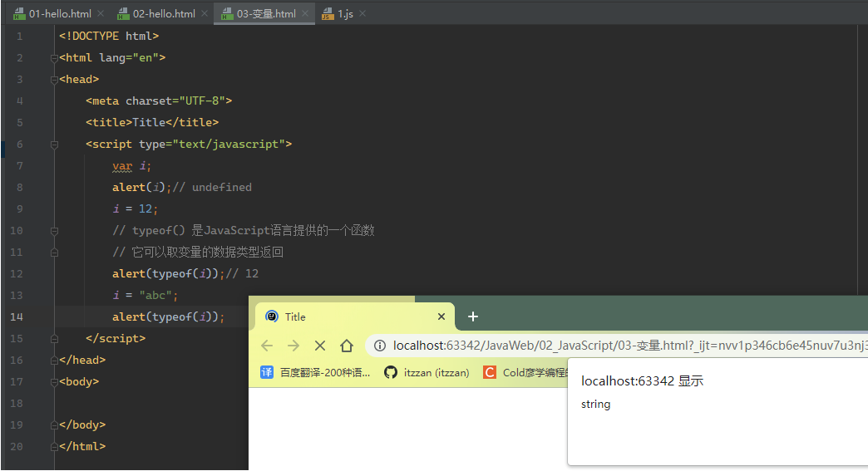The height and width of the screenshot is (471, 868).
Task: Collapse the html tag fold on line 2
Action: 54,58
